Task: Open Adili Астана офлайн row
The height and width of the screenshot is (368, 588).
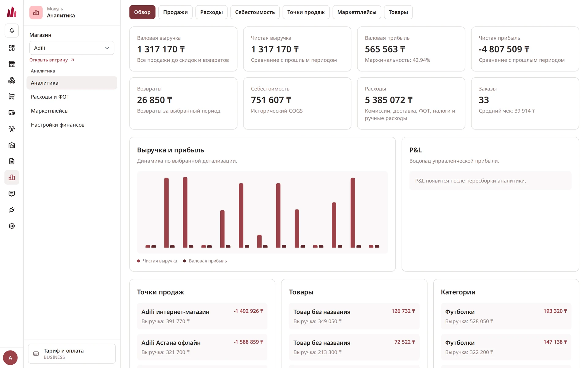Action: pyautogui.click(x=202, y=347)
